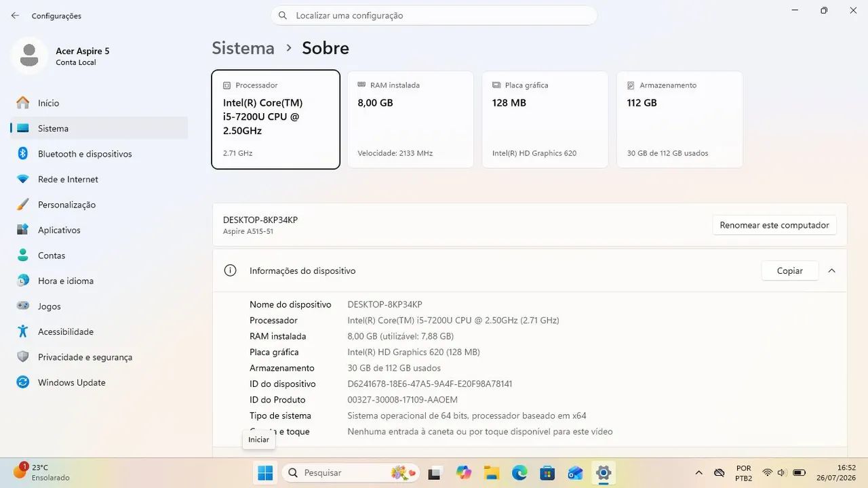Screen dimensions: 868x488
Task: Click the Tipo de sistema value text
Action: [x=467, y=415]
